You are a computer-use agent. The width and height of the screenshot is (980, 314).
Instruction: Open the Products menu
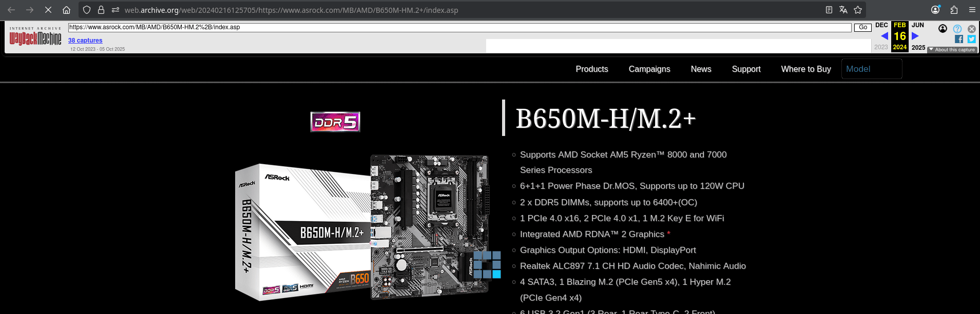592,69
